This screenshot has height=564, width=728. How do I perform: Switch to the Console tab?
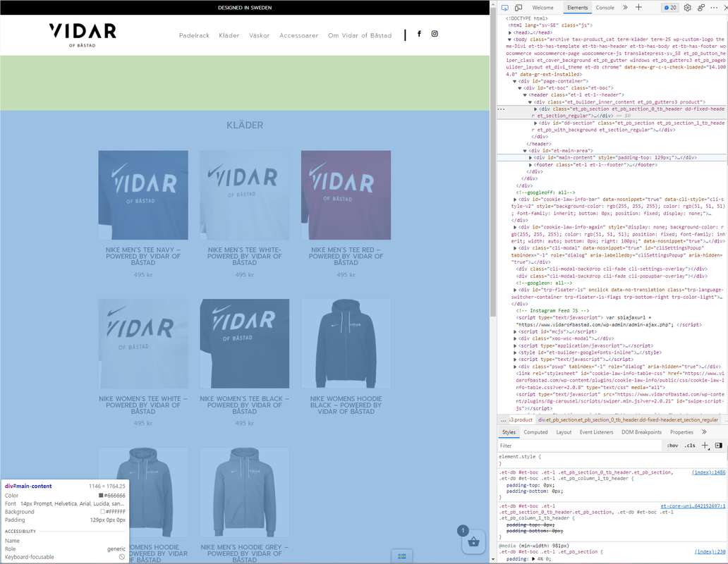click(605, 8)
